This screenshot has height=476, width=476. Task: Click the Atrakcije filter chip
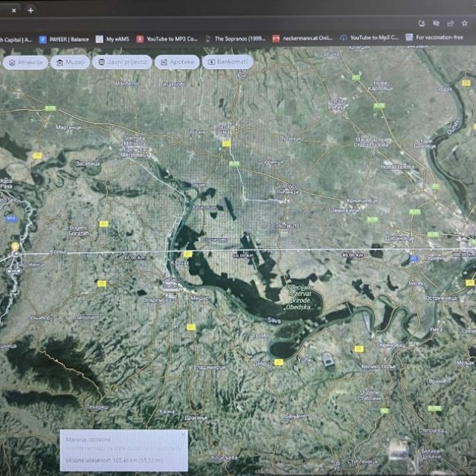[26, 62]
